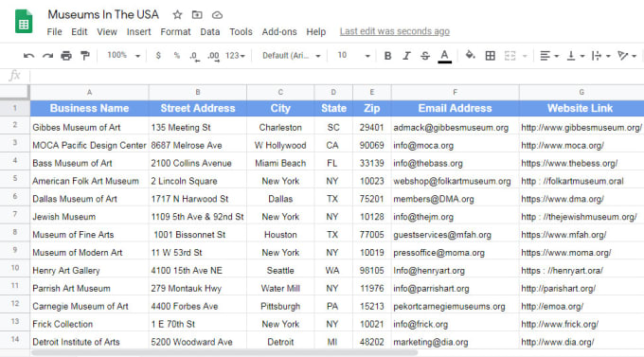
Task: Open the move to folder icon
Action: pyautogui.click(x=197, y=15)
